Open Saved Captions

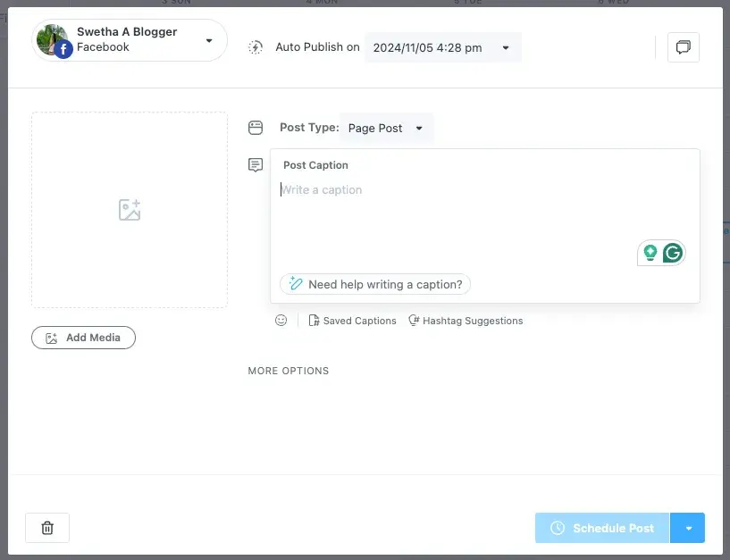point(352,321)
